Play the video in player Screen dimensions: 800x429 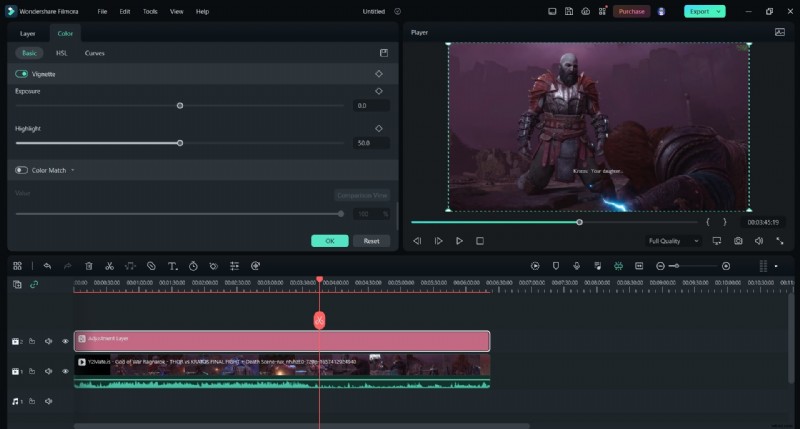point(459,241)
